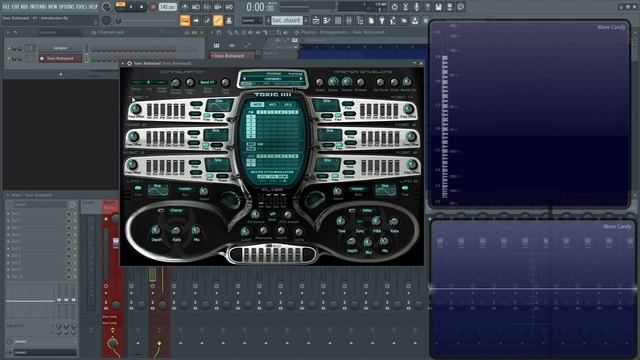
Task: Click the highlighted orange playlist view icon
Action: [x=185, y=20]
